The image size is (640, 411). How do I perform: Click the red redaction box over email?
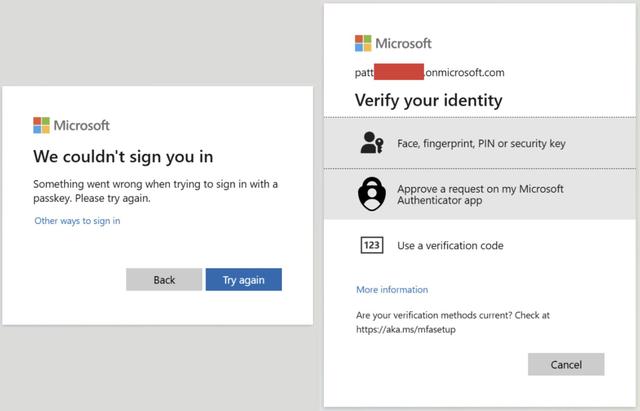[399, 71]
